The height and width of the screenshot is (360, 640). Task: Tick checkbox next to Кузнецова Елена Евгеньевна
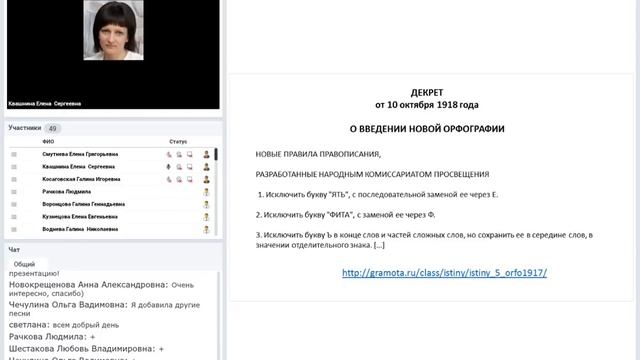(14, 217)
